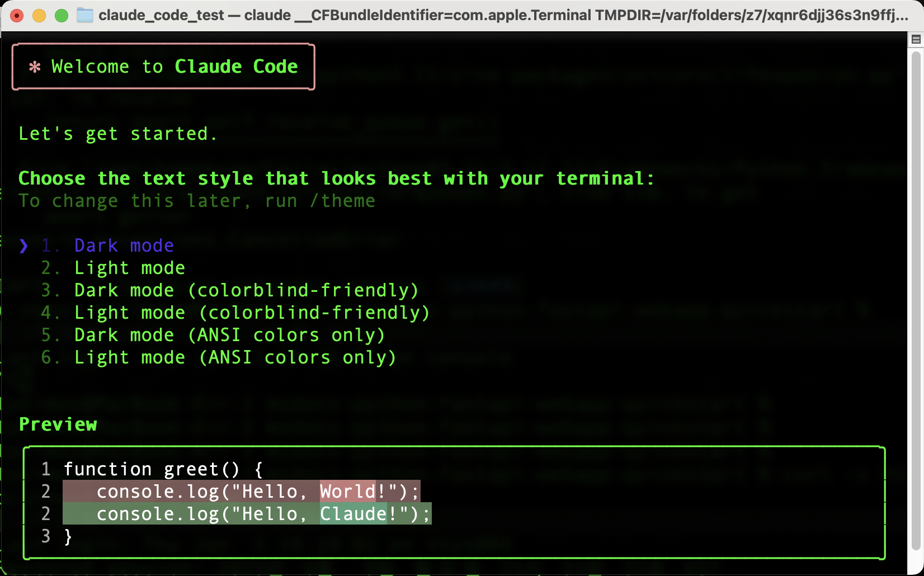Viewport: 924px width, 576px height.
Task: Close the Terminal window with red button
Action: click(17, 16)
